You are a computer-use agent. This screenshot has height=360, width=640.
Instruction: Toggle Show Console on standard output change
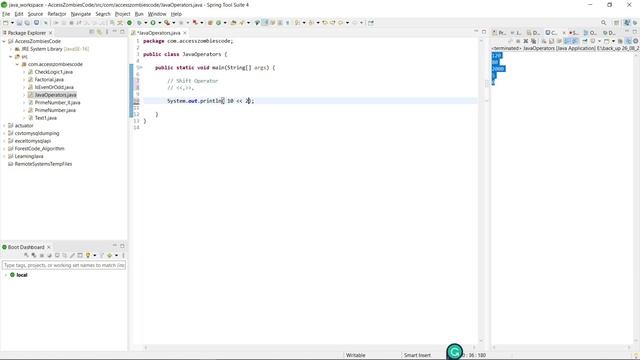(x=567, y=41)
